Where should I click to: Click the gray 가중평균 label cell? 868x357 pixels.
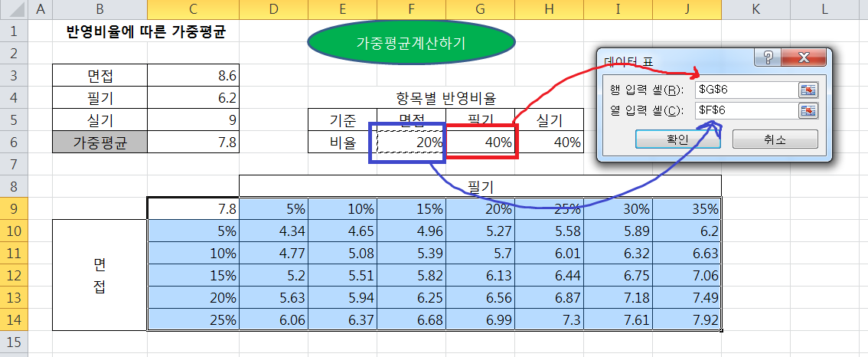click(x=100, y=142)
